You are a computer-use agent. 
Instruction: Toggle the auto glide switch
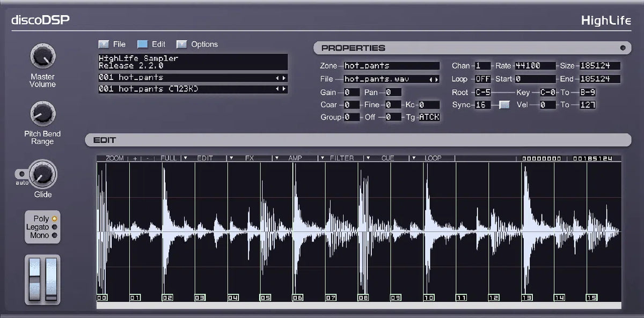pos(21,174)
